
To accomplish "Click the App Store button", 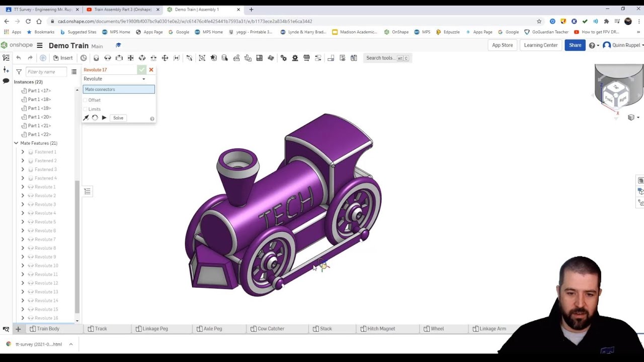I will [x=502, y=45].
